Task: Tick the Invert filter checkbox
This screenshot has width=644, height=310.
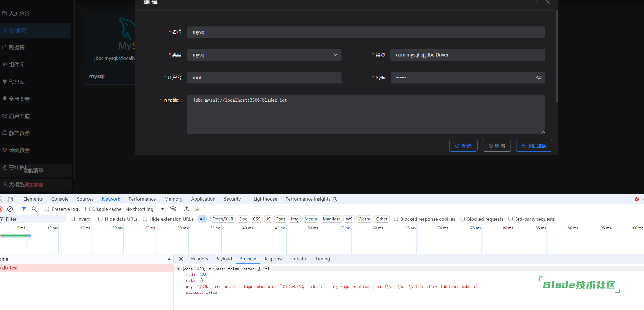Action: coord(73,219)
